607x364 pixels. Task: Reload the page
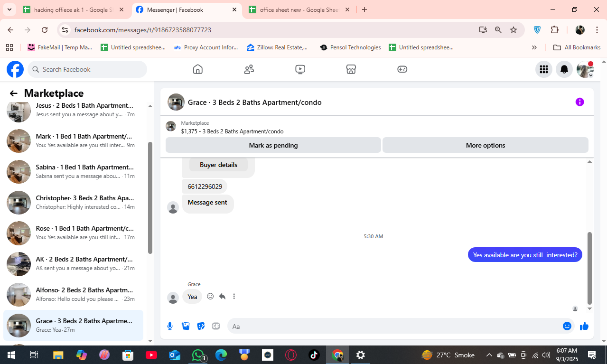pyautogui.click(x=45, y=30)
